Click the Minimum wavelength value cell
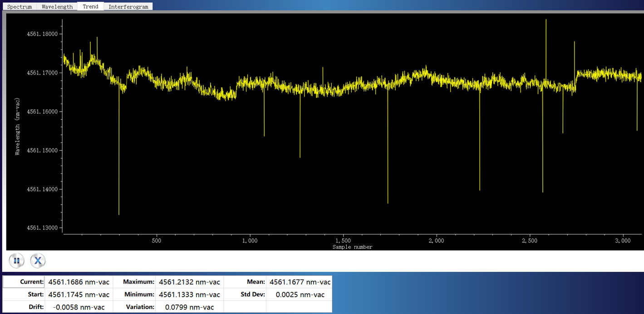Screen dimensions: 644x314 [x=189, y=294]
